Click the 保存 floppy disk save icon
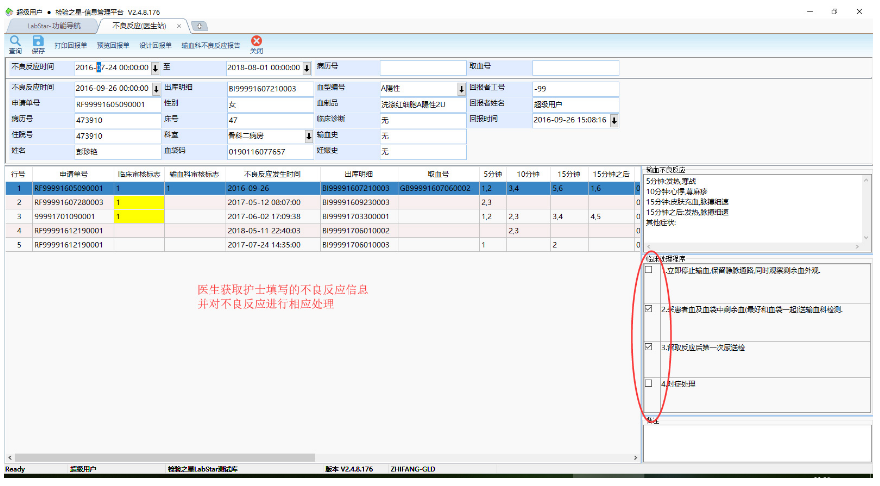 pyautogui.click(x=38, y=42)
